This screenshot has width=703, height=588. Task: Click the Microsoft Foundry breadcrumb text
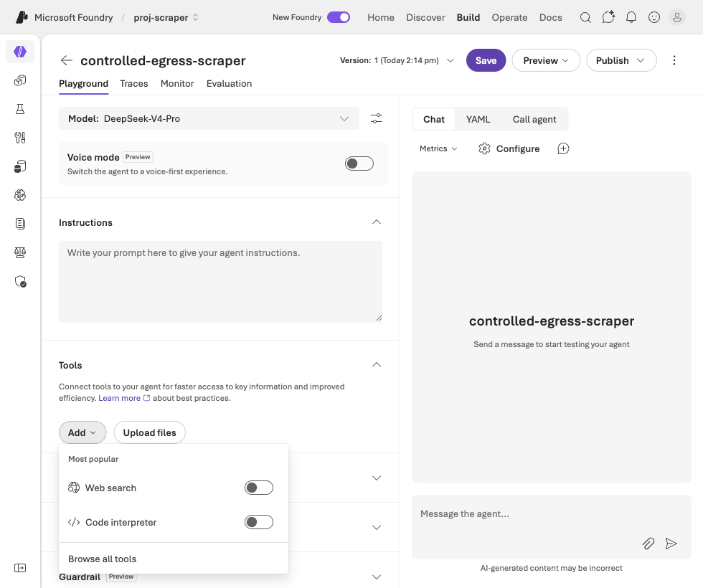pyautogui.click(x=73, y=17)
